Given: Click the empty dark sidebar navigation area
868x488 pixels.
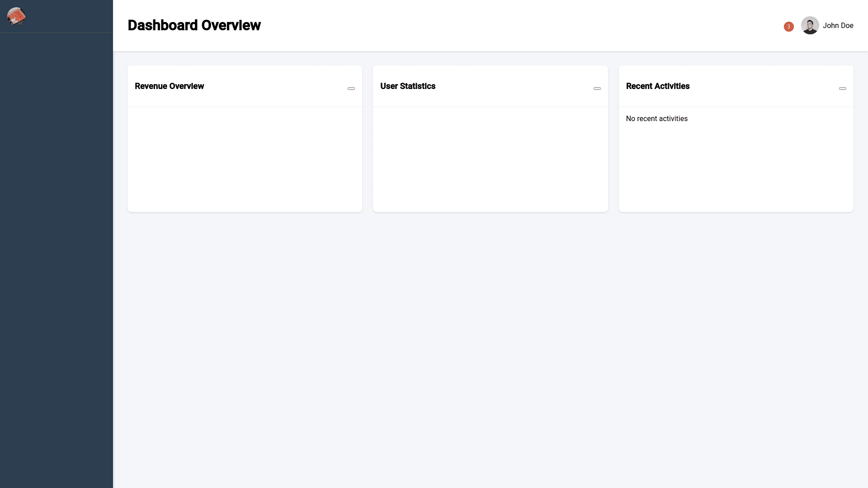Looking at the screenshot, I should pyautogui.click(x=57, y=253).
